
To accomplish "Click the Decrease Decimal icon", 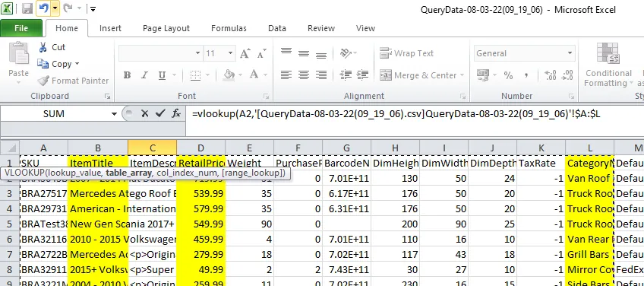I will 567,75.
